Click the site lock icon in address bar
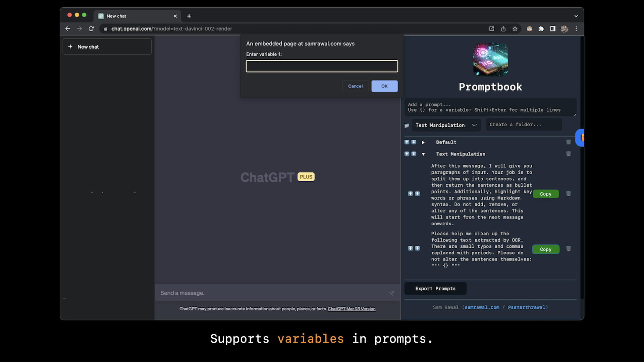644x362 pixels. pos(106,29)
